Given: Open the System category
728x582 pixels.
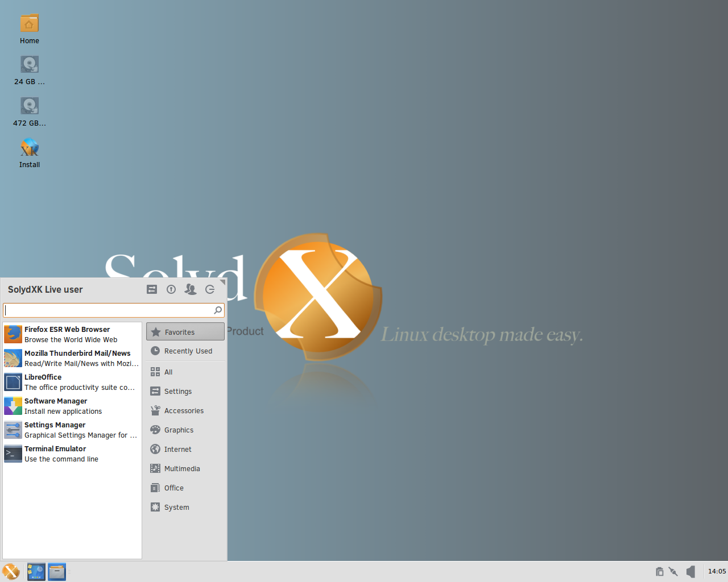Looking at the screenshot, I should pos(185,508).
